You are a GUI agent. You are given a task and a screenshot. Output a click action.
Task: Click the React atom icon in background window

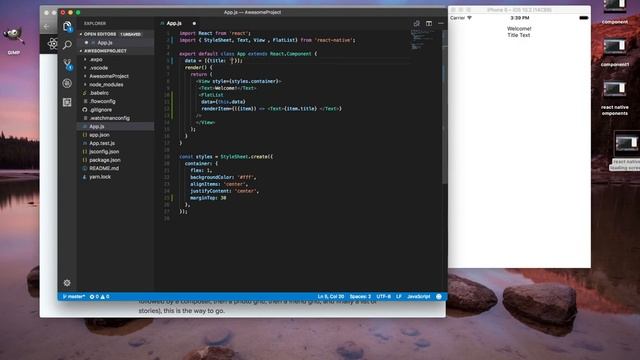[x=52, y=44]
